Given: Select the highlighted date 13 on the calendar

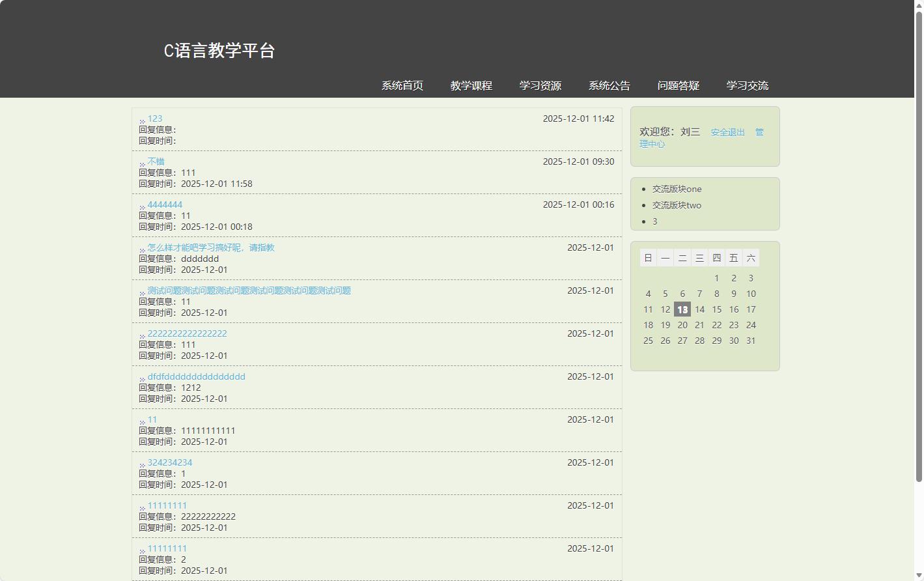Looking at the screenshot, I should click(682, 309).
